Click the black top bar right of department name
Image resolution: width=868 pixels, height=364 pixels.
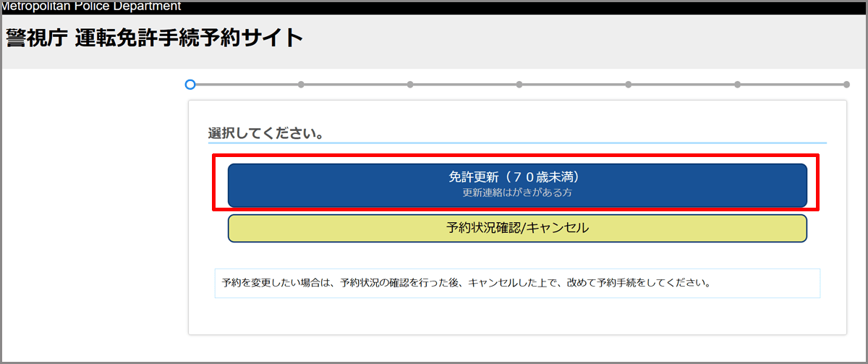point(506,7)
